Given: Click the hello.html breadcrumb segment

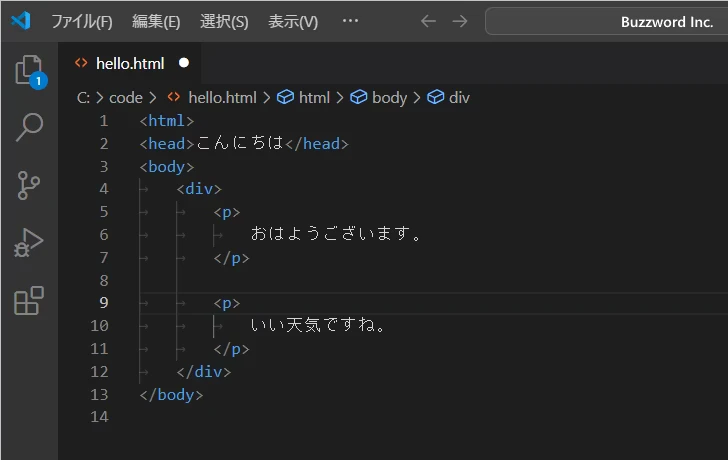Looking at the screenshot, I should [222, 98].
